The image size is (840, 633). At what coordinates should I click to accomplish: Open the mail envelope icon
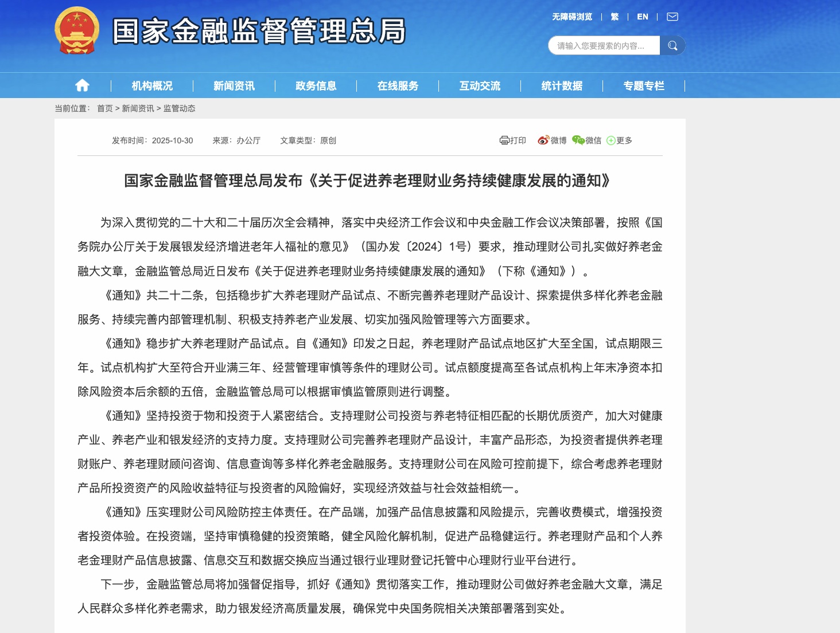tap(672, 17)
